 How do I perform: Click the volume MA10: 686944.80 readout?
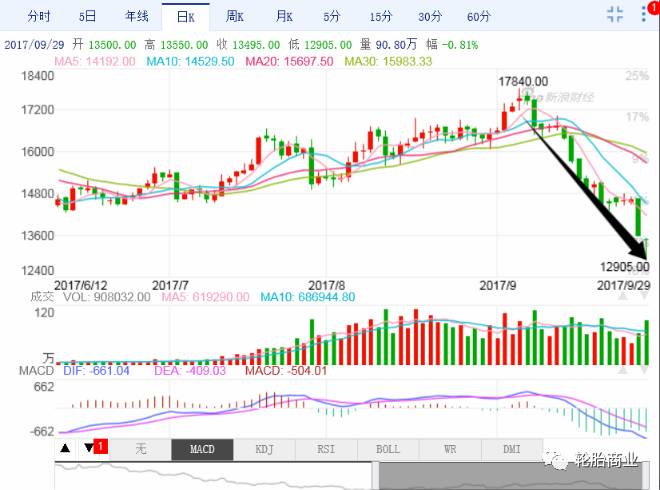(308, 297)
